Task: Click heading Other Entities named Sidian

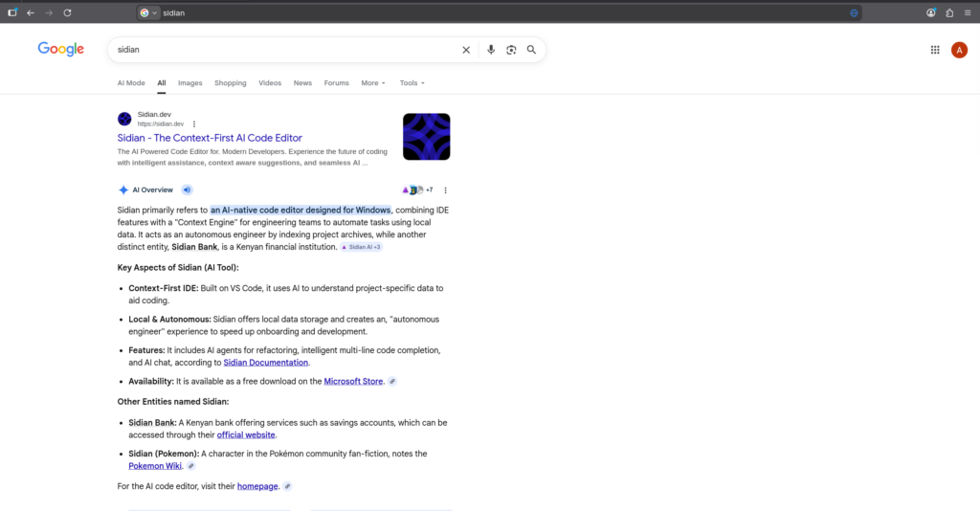Action: coord(172,402)
